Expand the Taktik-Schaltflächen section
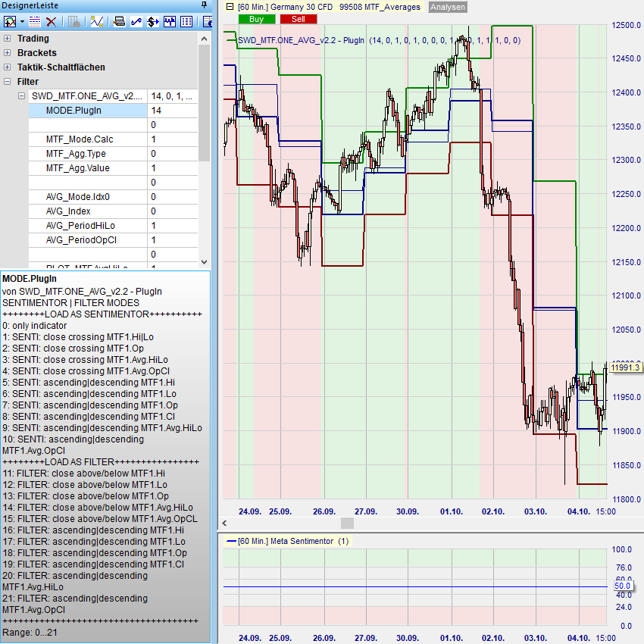644x644 pixels. [x=7, y=67]
